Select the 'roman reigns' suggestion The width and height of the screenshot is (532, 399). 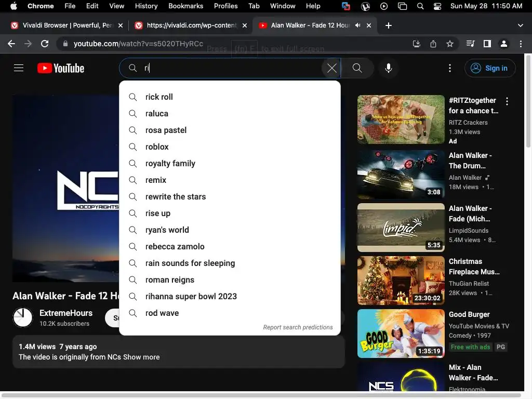coord(230,280)
